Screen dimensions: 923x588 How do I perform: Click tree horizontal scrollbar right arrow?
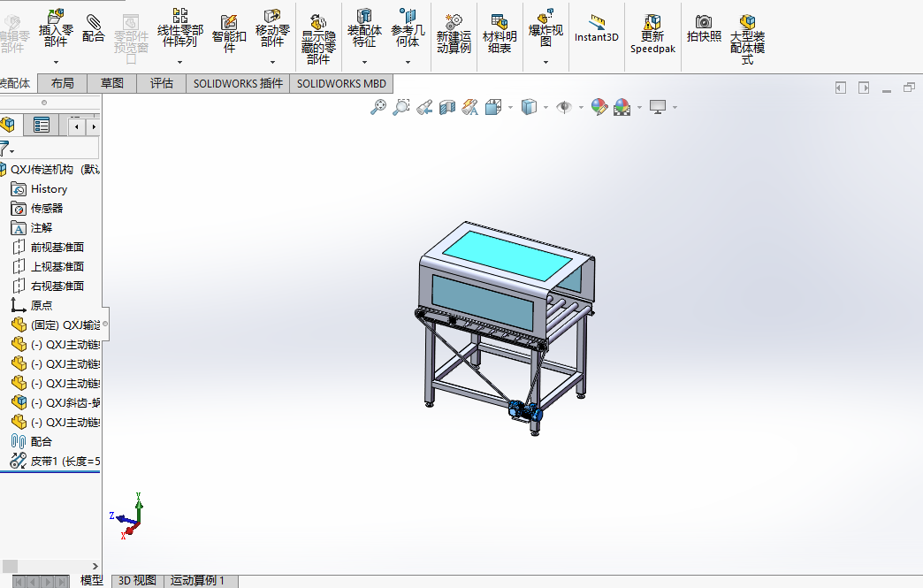[95, 566]
